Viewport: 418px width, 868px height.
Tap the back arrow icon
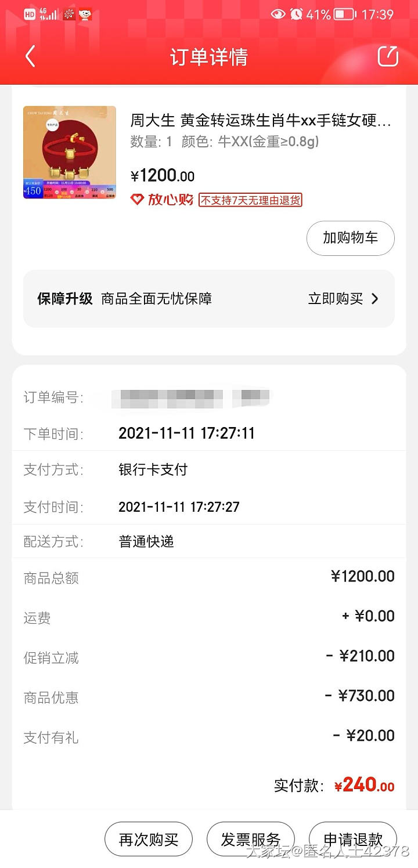coord(30,56)
